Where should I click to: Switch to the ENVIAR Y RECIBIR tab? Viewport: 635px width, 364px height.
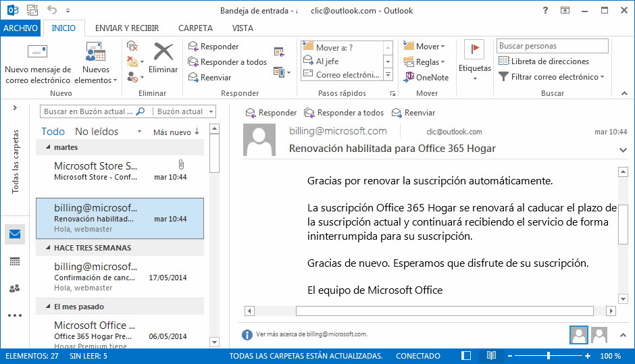pos(127,28)
